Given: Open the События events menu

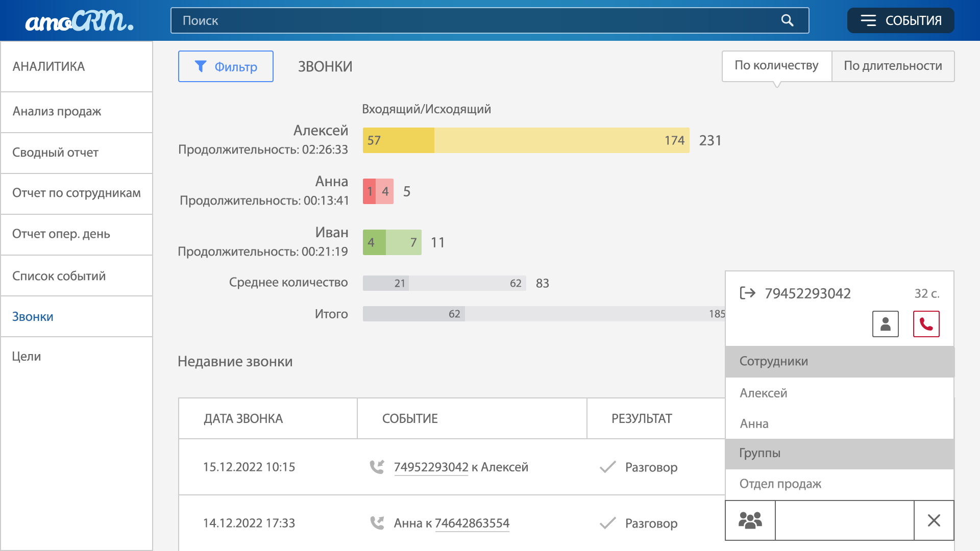Looking at the screenshot, I should click(900, 20).
